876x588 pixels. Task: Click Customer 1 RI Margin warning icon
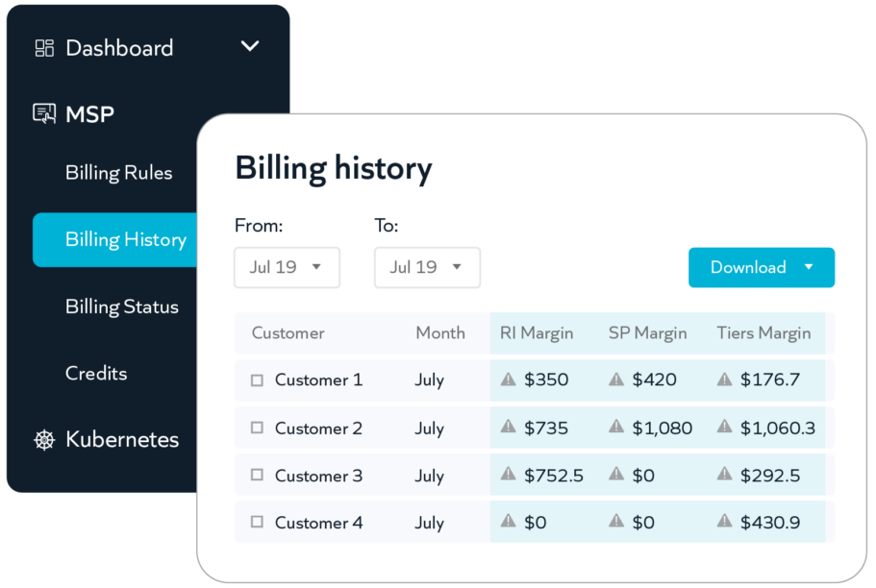508,380
